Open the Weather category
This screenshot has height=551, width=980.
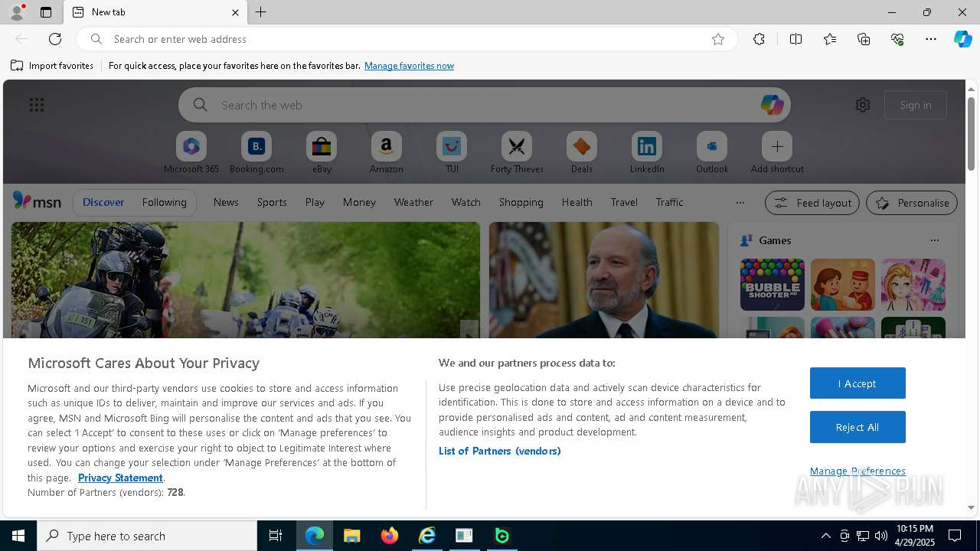413,202
